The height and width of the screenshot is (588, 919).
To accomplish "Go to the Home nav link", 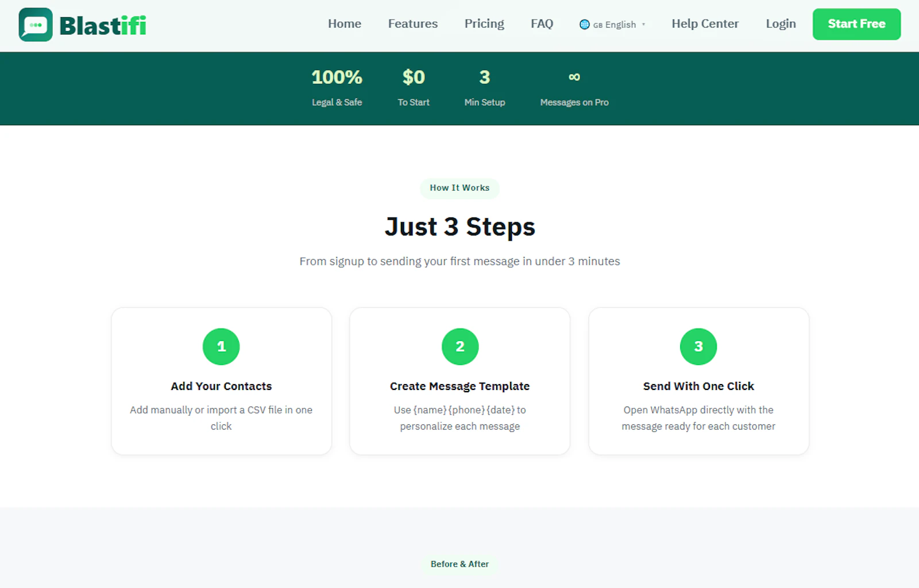I will click(x=345, y=24).
